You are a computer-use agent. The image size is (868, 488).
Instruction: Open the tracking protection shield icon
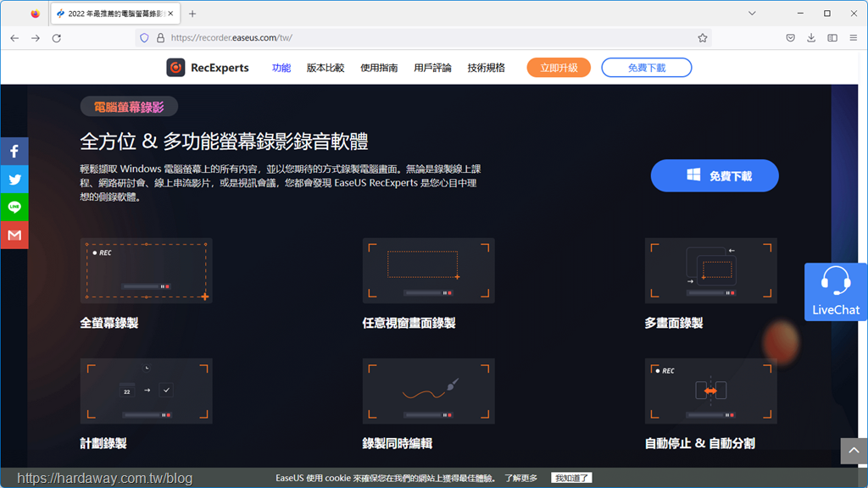144,38
